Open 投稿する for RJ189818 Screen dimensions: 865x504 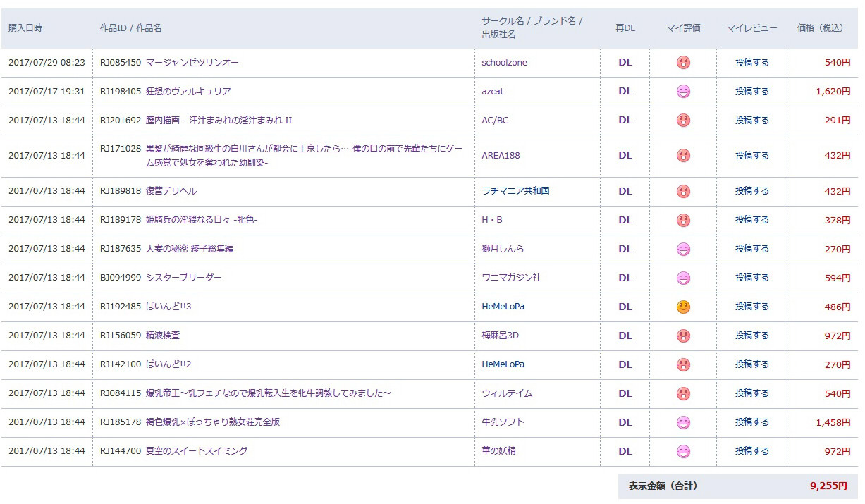[x=752, y=190]
